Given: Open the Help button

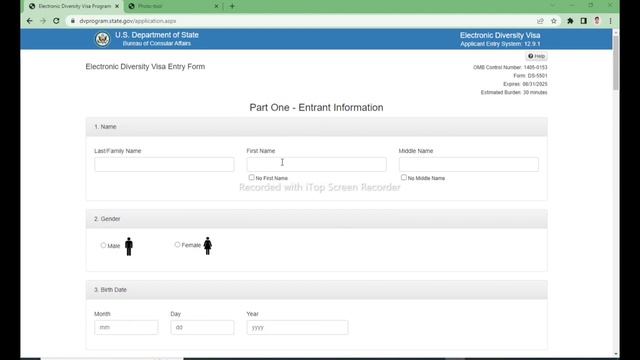Looking at the screenshot, I should tap(536, 56).
